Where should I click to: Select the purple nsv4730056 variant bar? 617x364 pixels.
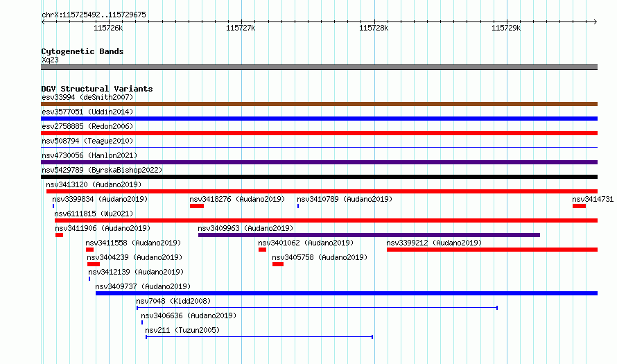(x=319, y=162)
